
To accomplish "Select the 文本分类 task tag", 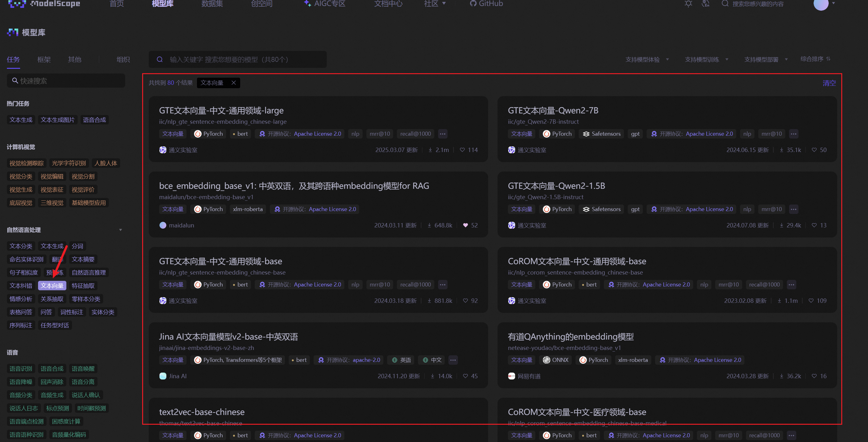I will point(21,246).
